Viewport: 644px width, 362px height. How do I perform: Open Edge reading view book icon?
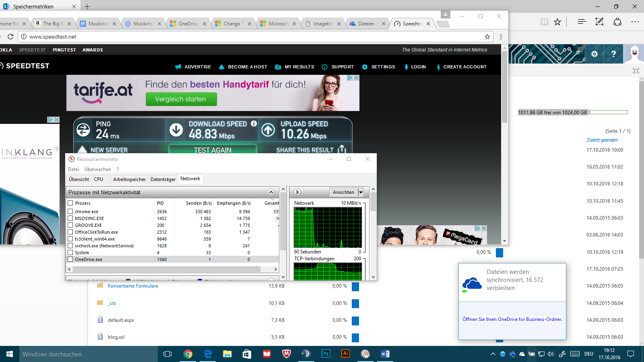coord(545,22)
